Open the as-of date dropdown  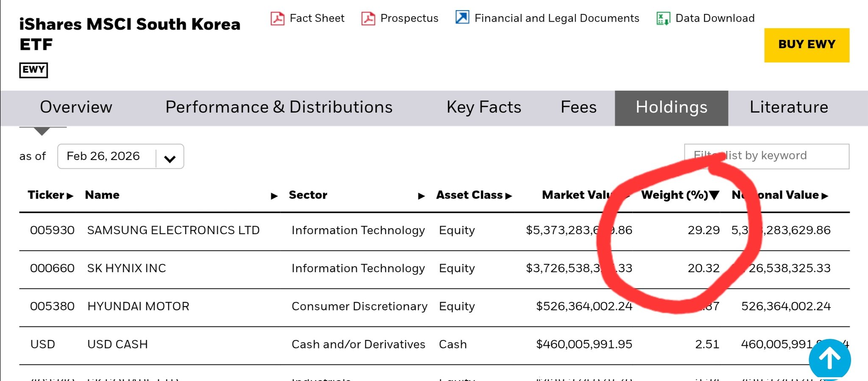pos(121,156)
